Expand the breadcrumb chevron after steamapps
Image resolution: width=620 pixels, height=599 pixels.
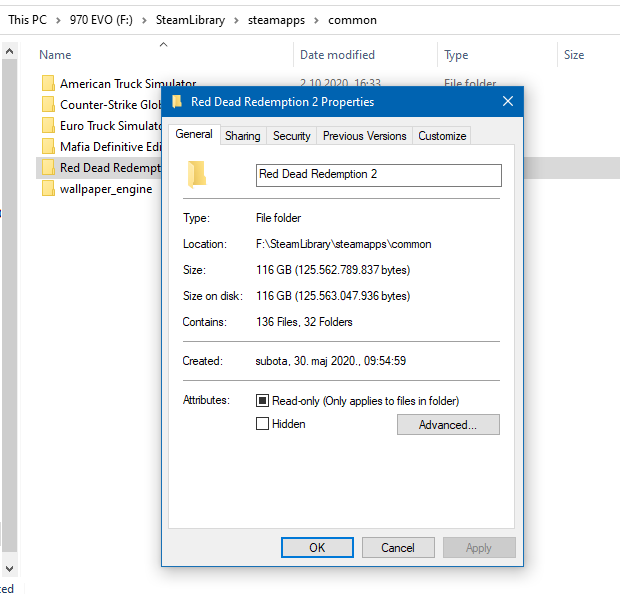point(316,20)
